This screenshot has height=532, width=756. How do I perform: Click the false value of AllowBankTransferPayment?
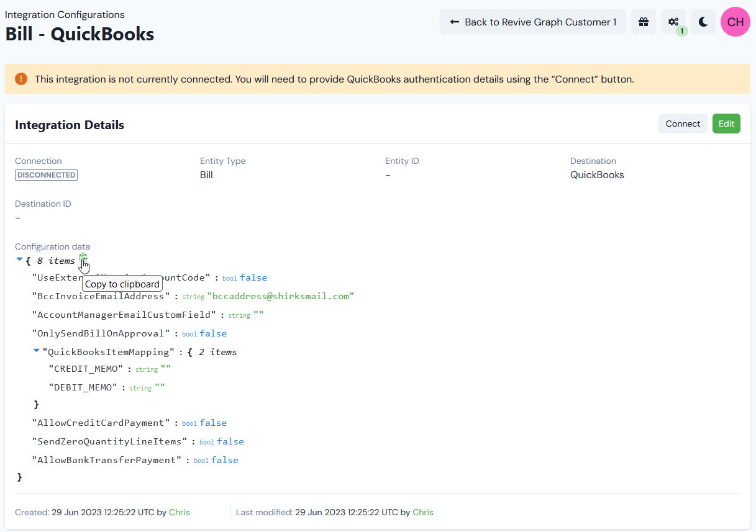point(225,460)
